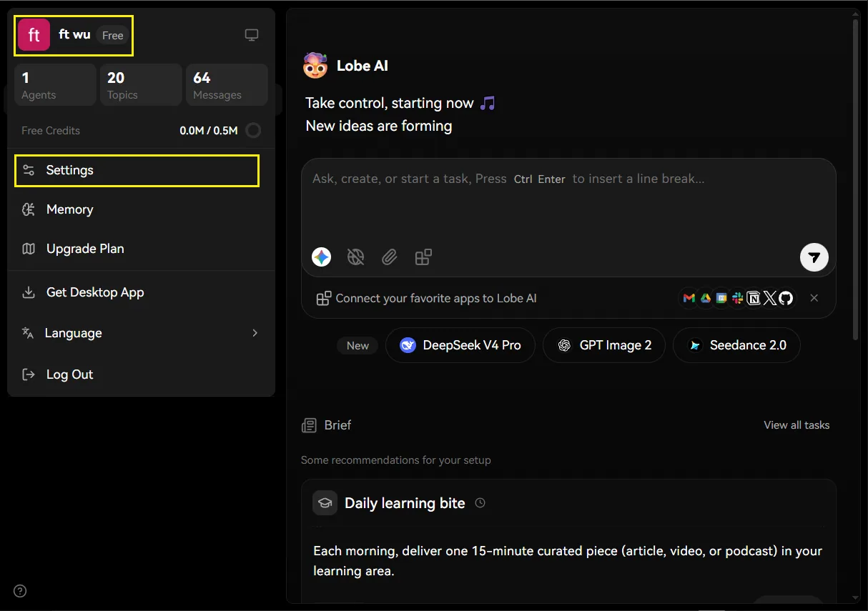Click the send message button

pyautogui.click(x=814, y=257)
